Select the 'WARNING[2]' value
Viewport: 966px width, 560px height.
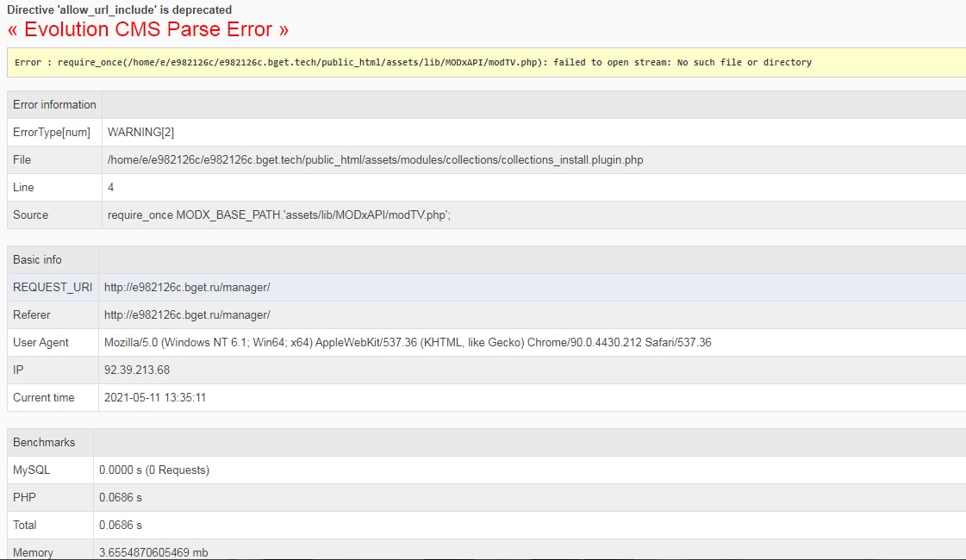pyautogui.click(x=140, y=133)
